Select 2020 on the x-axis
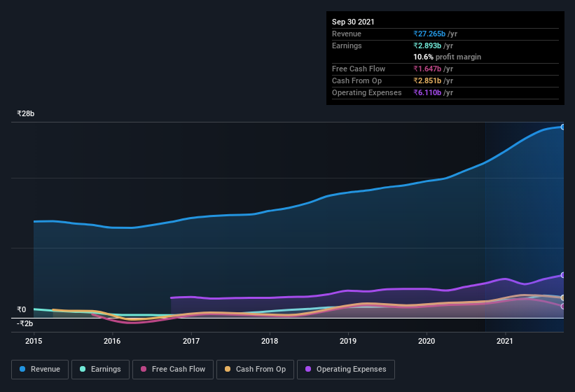Viewport: 575px width, 392px height. [x=427, y=341]
